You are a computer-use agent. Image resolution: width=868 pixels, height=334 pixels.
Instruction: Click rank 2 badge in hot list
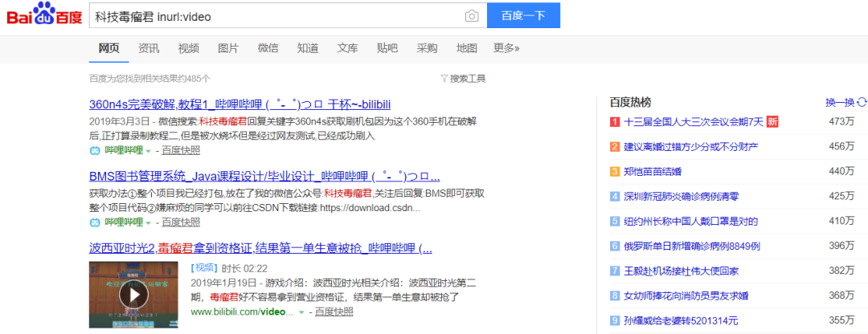click(615, 147)
